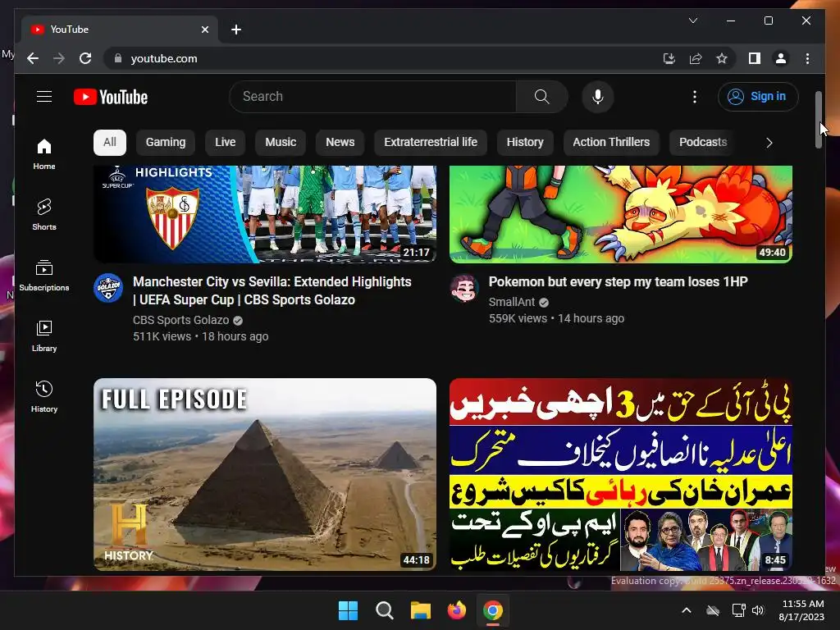
Task: Select the Extraterrestrial life chip
Action: tap(431, 143)
